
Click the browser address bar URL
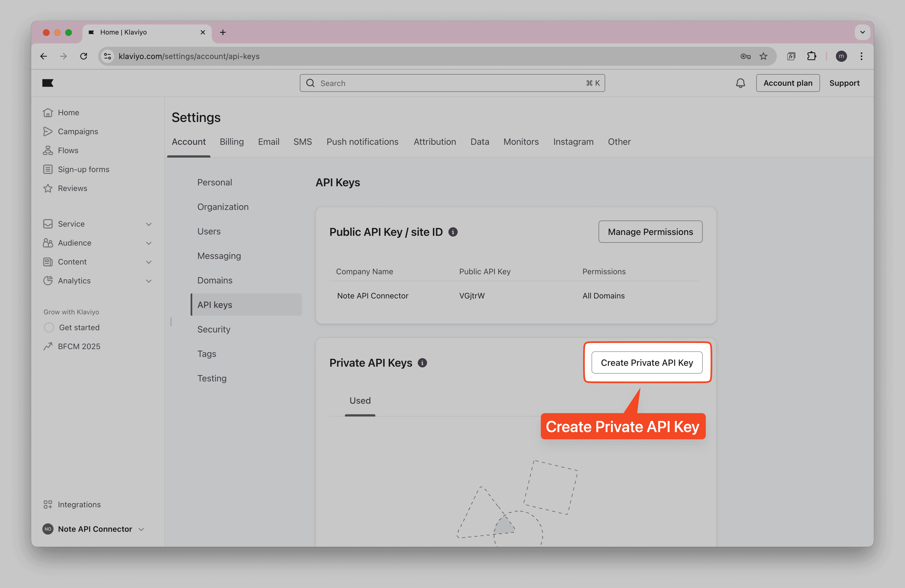click(x=189, y=56)
